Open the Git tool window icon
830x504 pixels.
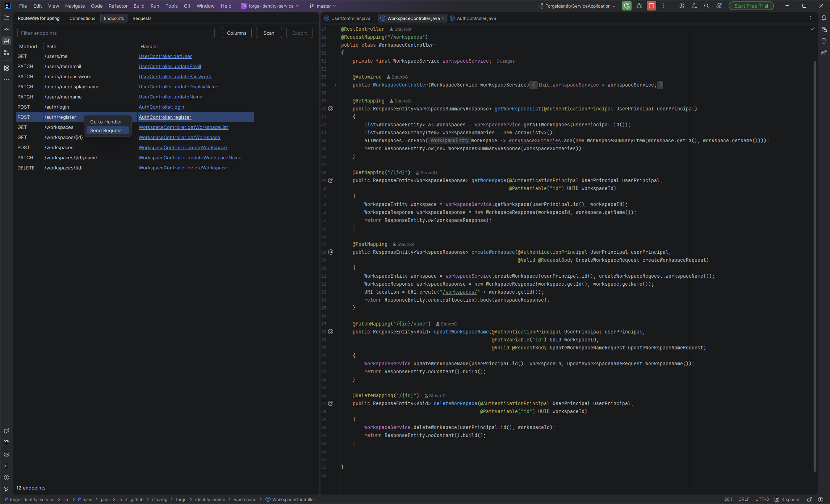pyautogui.click(x=7, y=489)
